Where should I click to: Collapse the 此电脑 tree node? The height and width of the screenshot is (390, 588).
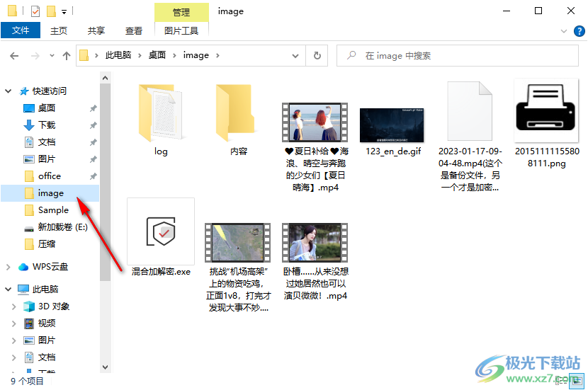(9, 289)
